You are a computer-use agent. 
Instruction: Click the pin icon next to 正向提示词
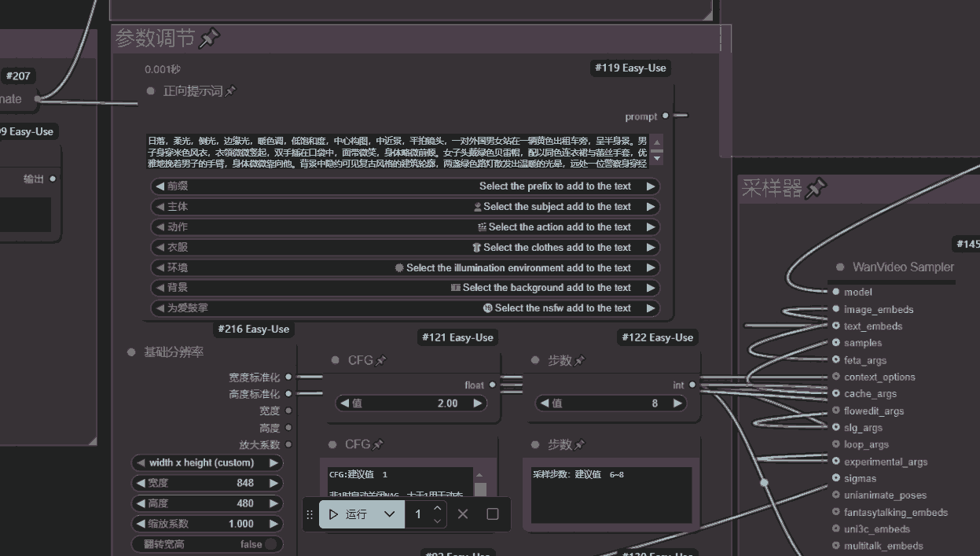click(229, 90)
